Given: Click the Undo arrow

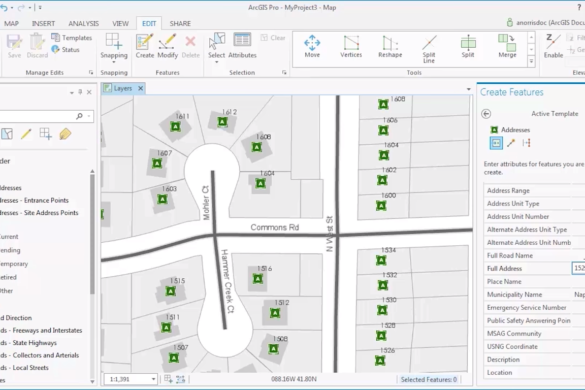Looking at the screenshot, I should (x=4, y=7).
